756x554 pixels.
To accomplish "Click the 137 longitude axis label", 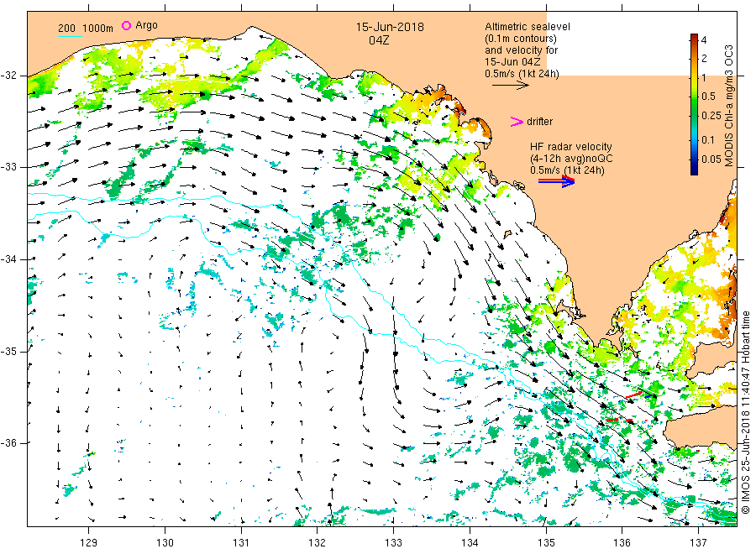I will [698, 543].
